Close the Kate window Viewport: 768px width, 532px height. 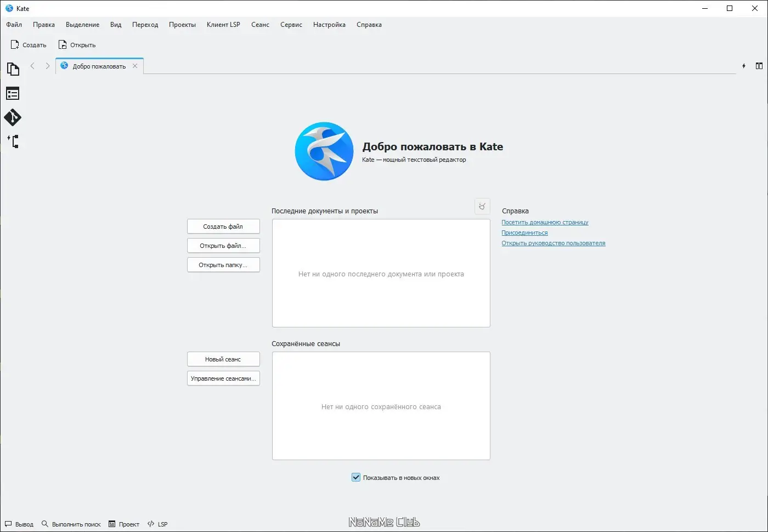pos(755,8)
